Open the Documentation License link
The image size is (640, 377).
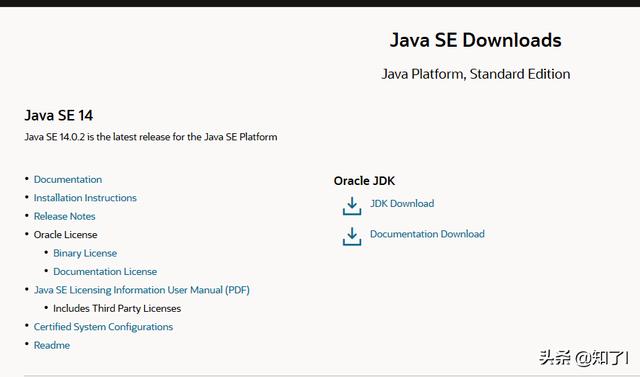click(105, 271)
